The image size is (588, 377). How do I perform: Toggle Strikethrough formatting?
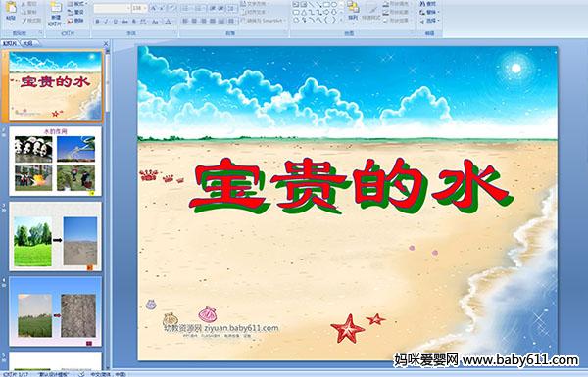[124, 22]
